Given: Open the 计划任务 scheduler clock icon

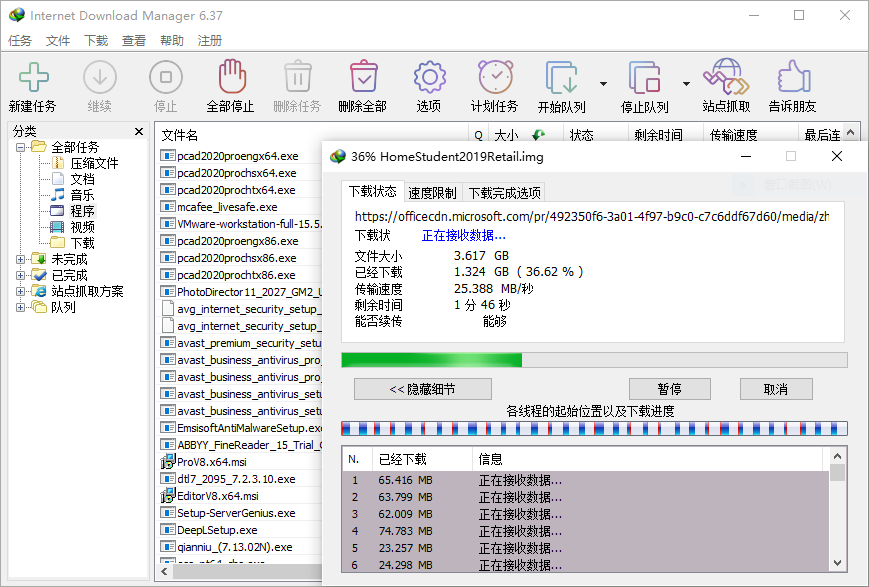Looking at the screenshot, I should point(494,79).
